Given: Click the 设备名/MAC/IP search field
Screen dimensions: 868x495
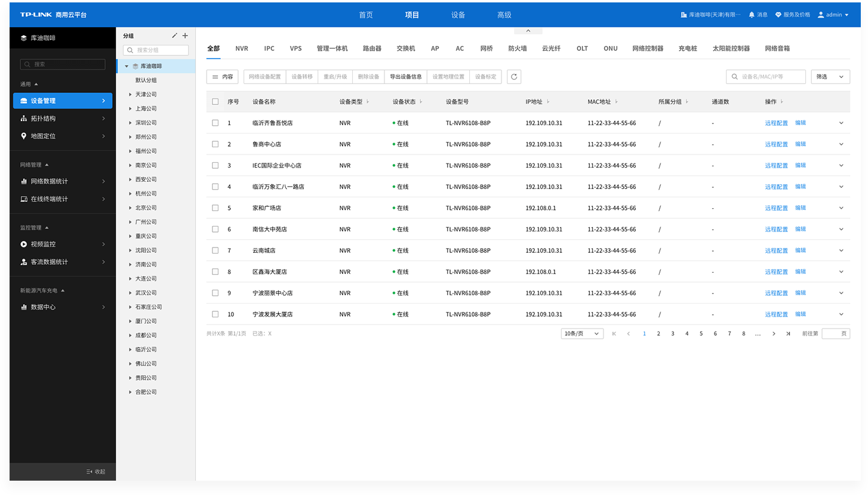Looking at the screenshot, I should (x=766, y=76).
